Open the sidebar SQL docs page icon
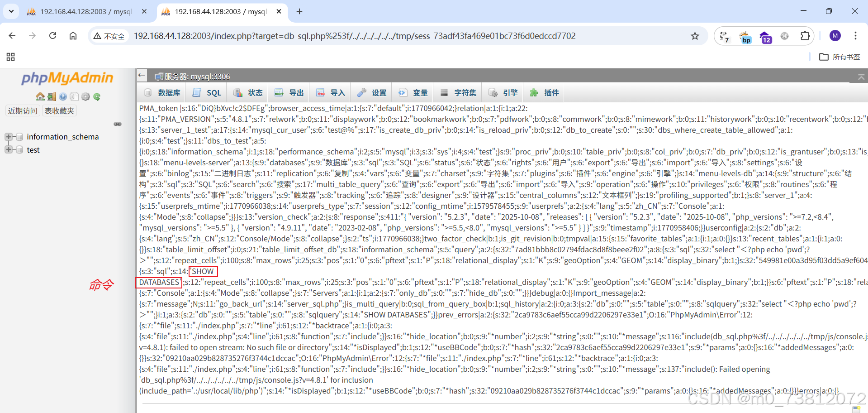The width and height of the screenshot is (868, 413). point(74,96)
